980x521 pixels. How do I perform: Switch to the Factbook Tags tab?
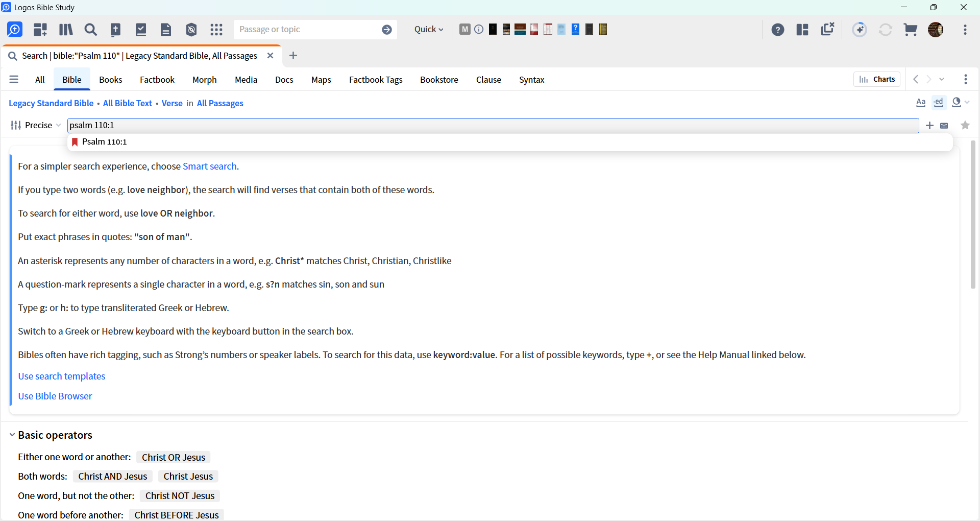click(376, 80)
